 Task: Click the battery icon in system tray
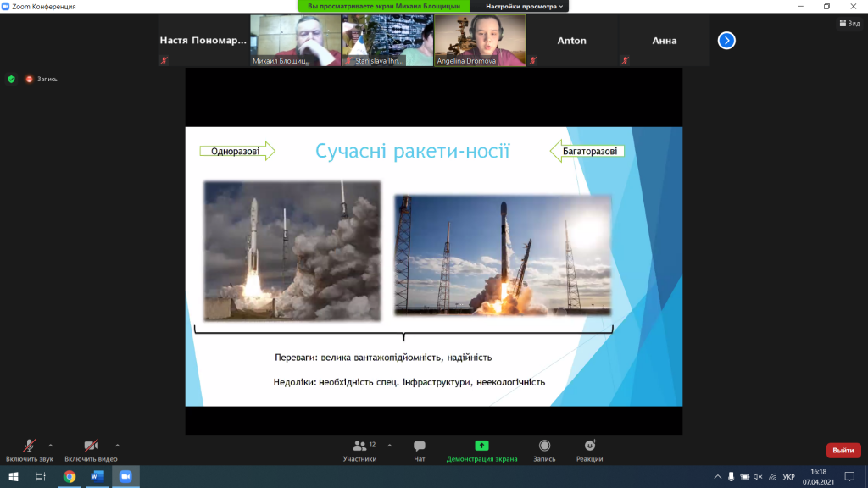click(x=745, y=476)
